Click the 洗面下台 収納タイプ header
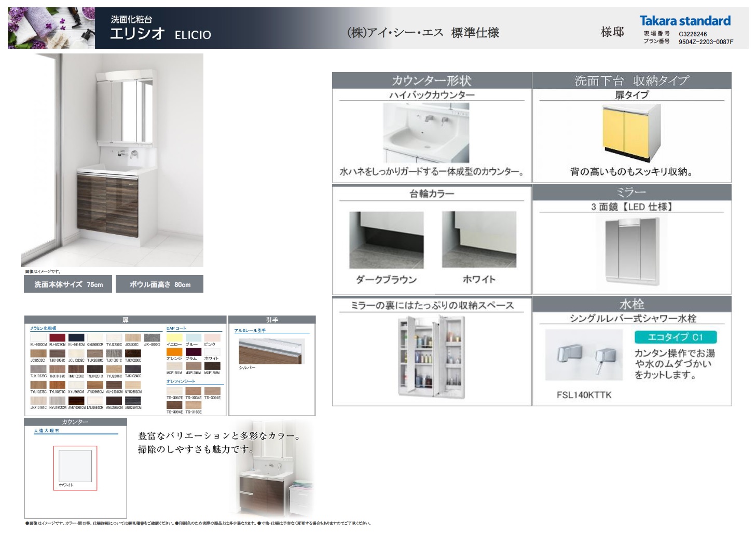 [x=631, y=80]
